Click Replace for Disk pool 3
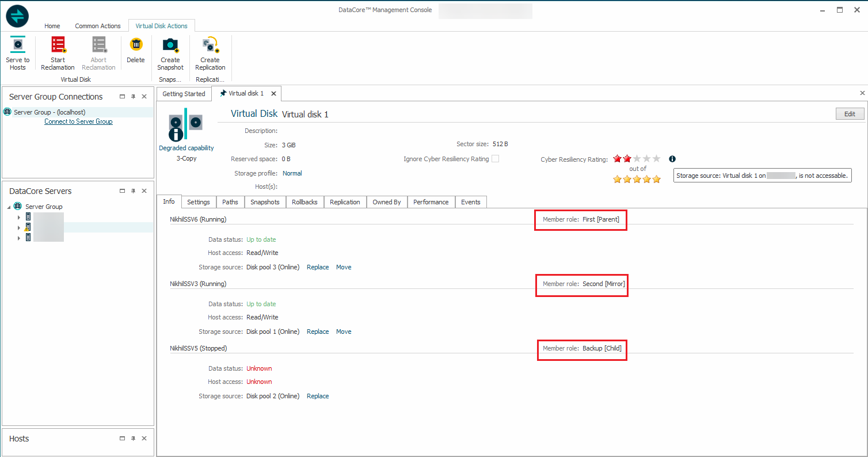 (318, 267)
